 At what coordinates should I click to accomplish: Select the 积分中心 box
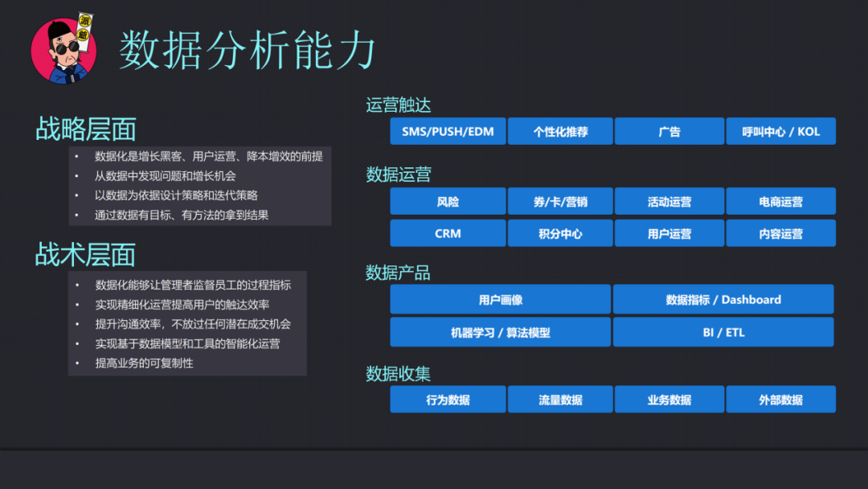pos(560,233)
